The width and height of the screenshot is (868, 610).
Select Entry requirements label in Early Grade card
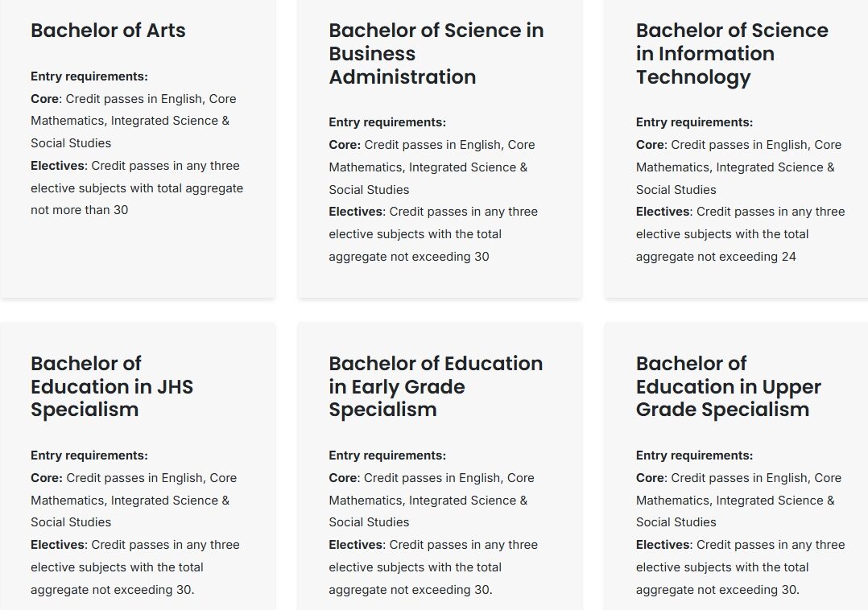point(387,455)
